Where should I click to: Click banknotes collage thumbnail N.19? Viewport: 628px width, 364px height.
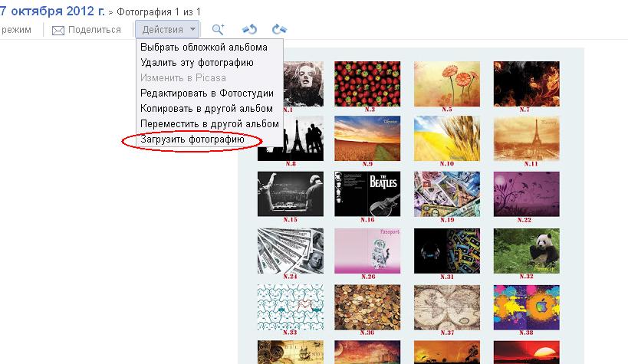446,194
